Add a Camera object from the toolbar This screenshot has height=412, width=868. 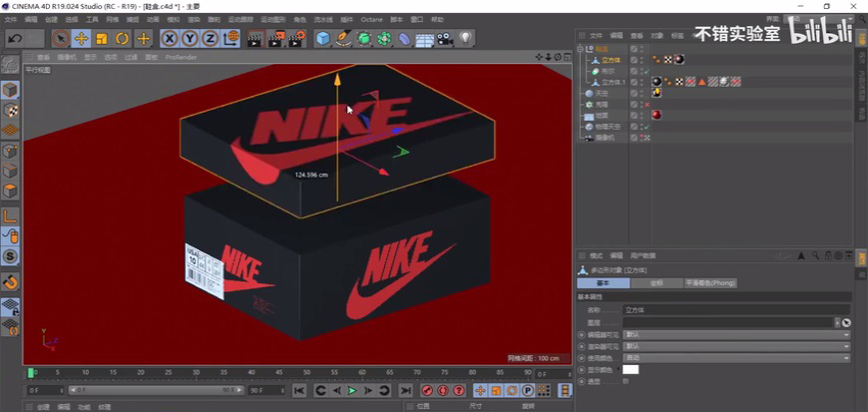tap(445, 39)
